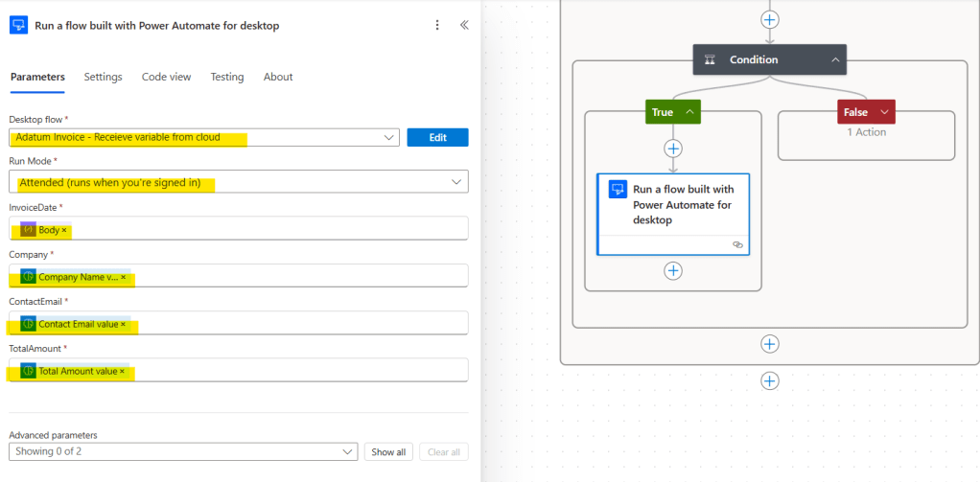The height and width of the screenshot is (482, 980).
Task: Open the Run Mode dropdown
Action: [455, 182]
